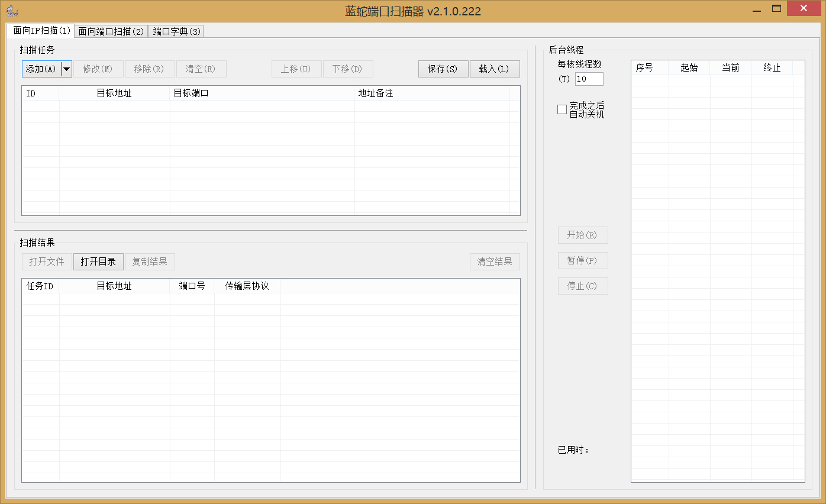Select the ID column header in task list
Viewport: 826px width, 504px height.
41,93
